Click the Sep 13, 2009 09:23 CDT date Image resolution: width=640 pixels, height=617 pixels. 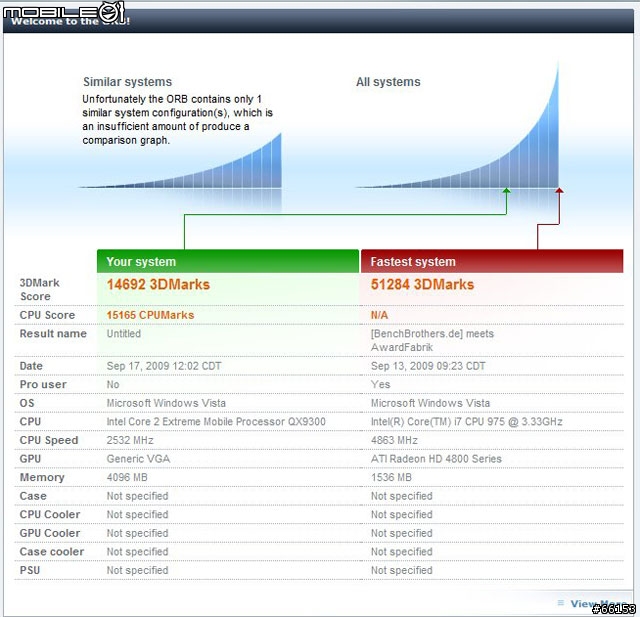click(428, 366)
